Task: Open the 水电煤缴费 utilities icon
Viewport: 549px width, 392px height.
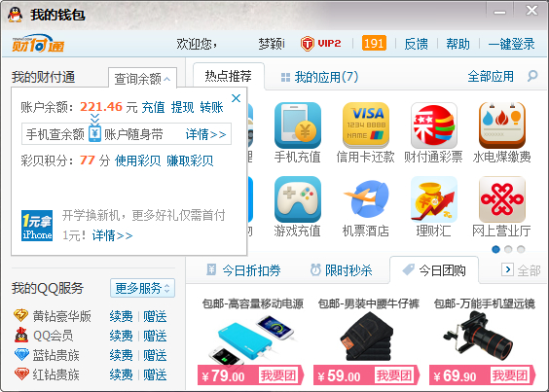Action: coord(502,125)
